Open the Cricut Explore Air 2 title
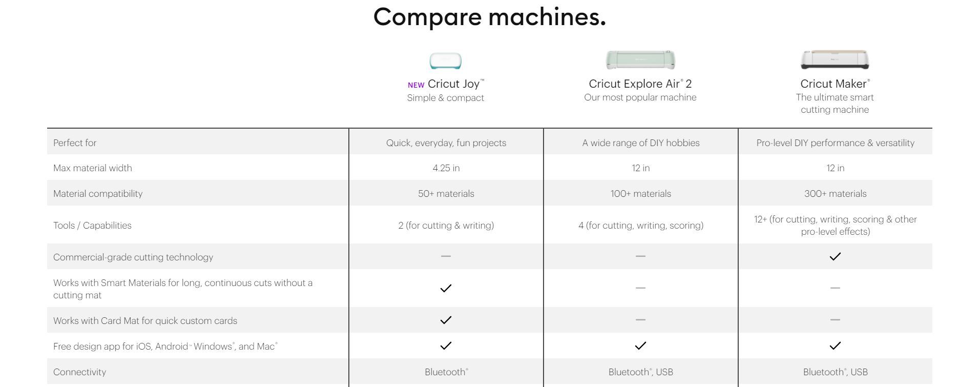980x387 pixels. (x=640, y=84)
